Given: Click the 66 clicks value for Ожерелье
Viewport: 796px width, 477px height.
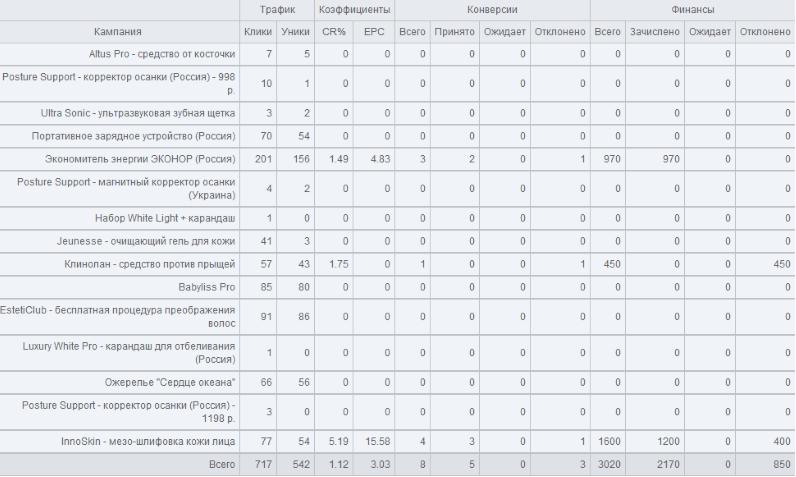Looking at the screenshot, I should coord(266,382).
